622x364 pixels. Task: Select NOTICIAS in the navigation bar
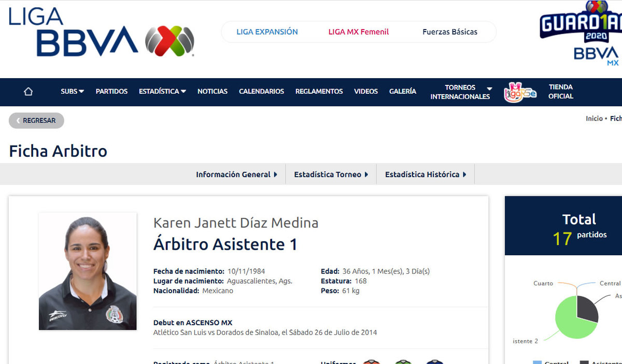(x=213, y=92)
